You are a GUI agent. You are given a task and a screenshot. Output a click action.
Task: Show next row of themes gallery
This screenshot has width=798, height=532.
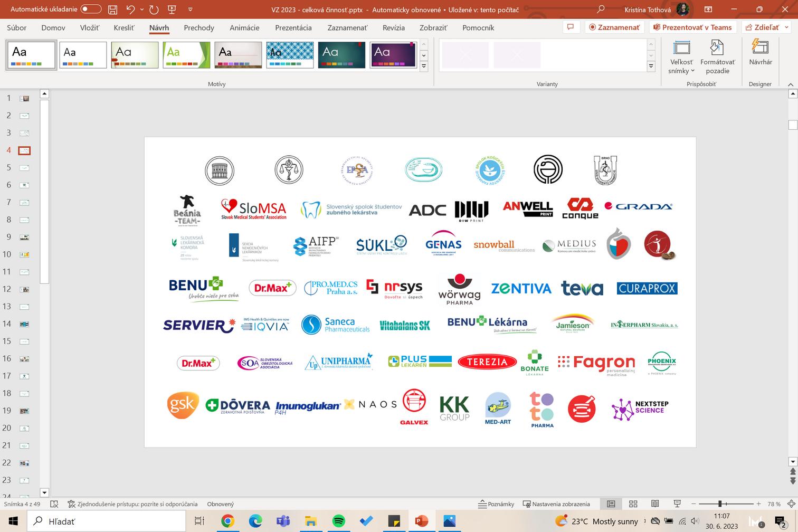tap(424, 55)
